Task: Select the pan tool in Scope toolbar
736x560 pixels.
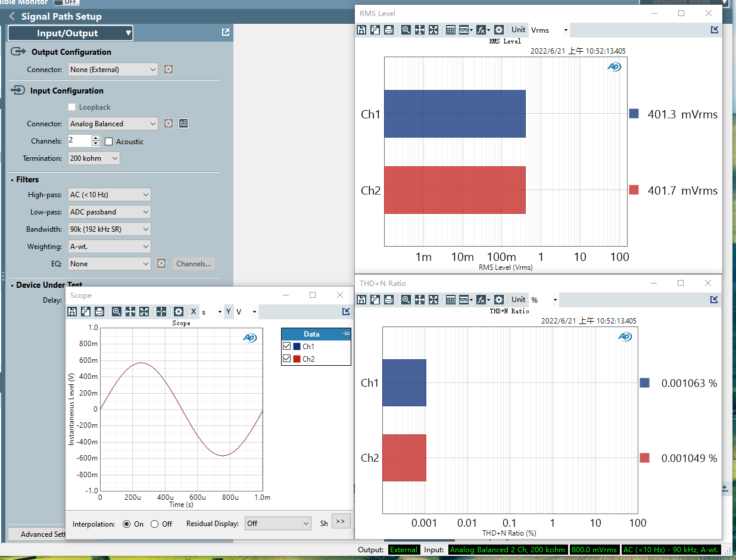Action: pyautogui.click(x=130, y=312)
